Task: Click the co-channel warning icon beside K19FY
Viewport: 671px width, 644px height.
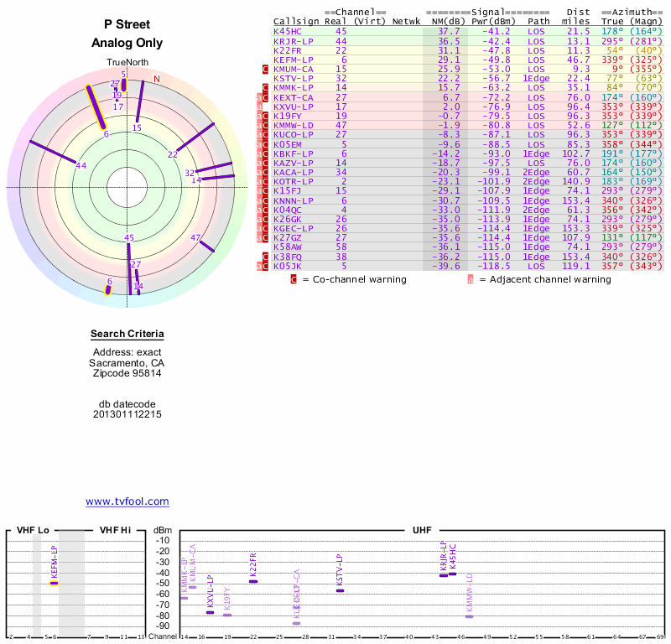Action: (266, 116)
